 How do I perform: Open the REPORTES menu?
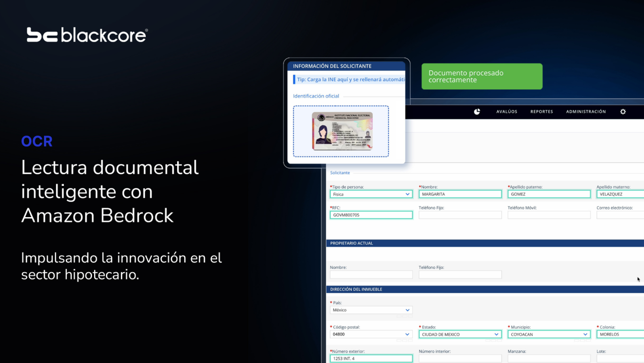coord(542,112)
